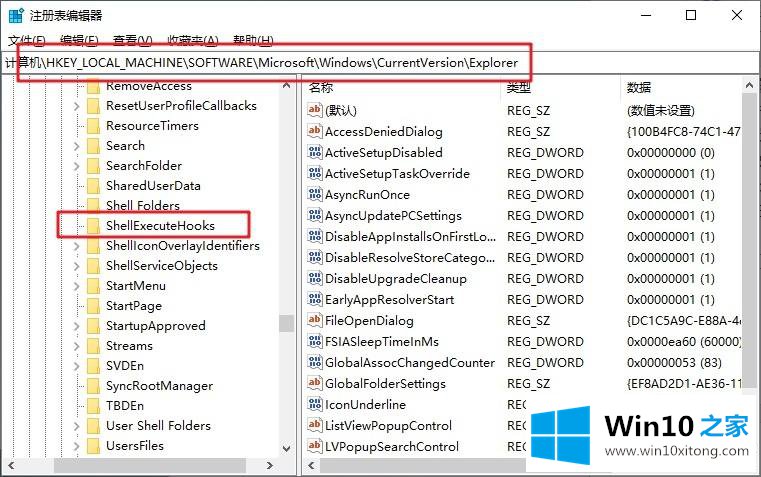The image size is (761, 477).
Task: Click the (数值未设置) data cell
Action: coord(661,111)
